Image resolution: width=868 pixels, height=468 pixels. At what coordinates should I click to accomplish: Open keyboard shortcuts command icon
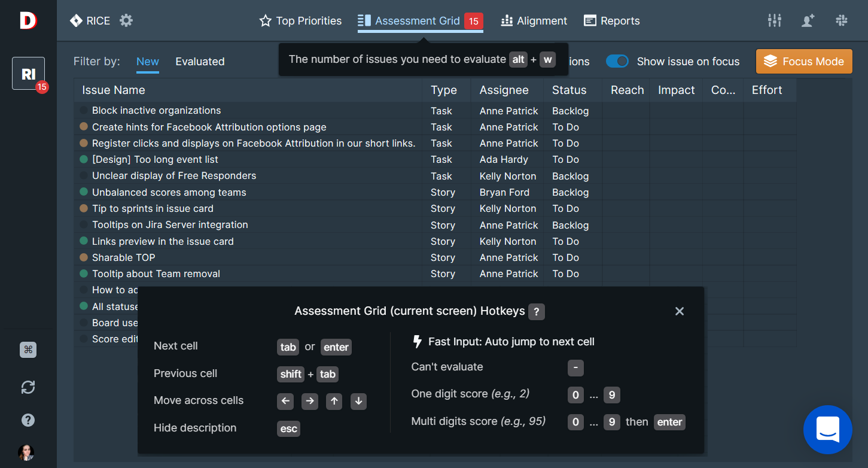pyautogui.click(x=28, y=350)
